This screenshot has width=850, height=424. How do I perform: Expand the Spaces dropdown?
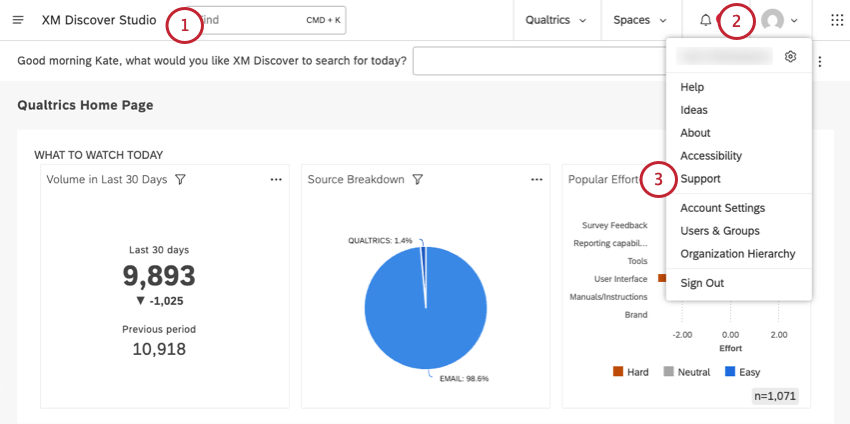click(x=640, y=20)
